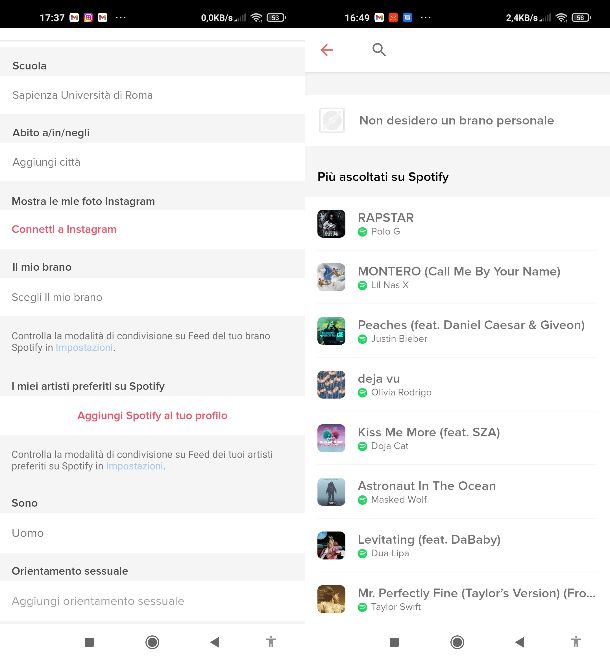This screenshot has height=656, width=610.
Task: Tap the no personal song disc icon
Action: pyautogui.click(x=332, y=120)
